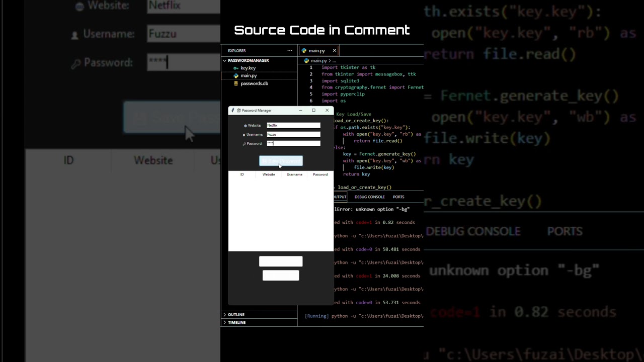Minimize the Password Manager window

[x=300, y=110]
